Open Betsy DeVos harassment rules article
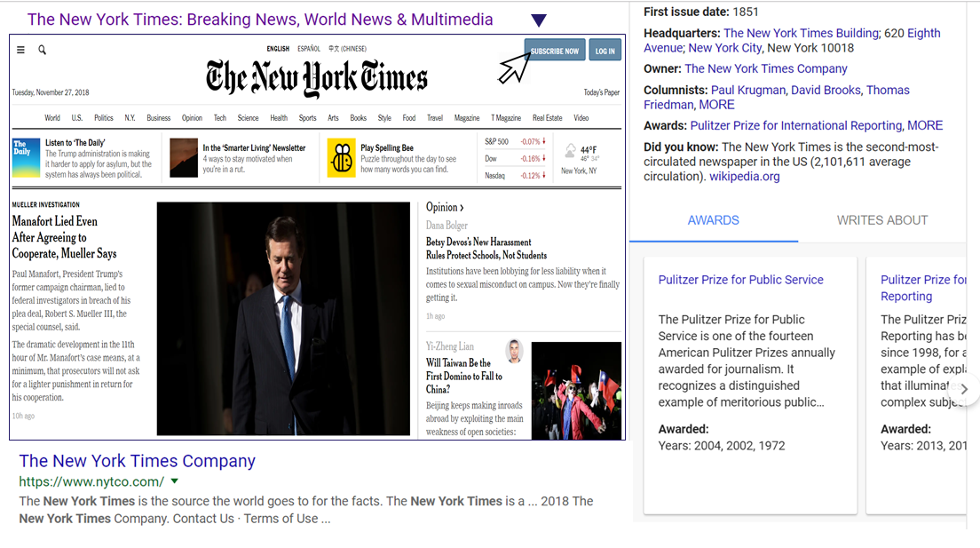Viewport: 980px width, 548px height. (x=486, y=249)
